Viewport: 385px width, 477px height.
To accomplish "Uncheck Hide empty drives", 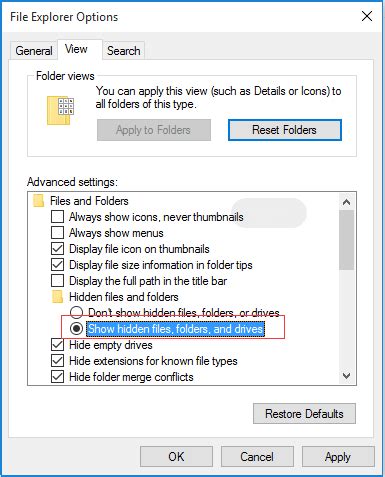I will [x=57, y=345].
